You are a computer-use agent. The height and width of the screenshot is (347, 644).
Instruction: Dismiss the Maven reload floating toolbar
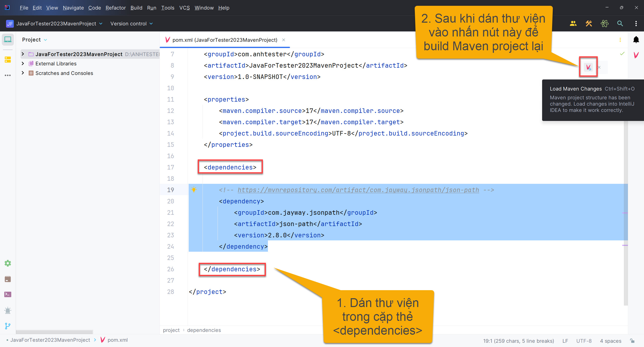(599, 67)
